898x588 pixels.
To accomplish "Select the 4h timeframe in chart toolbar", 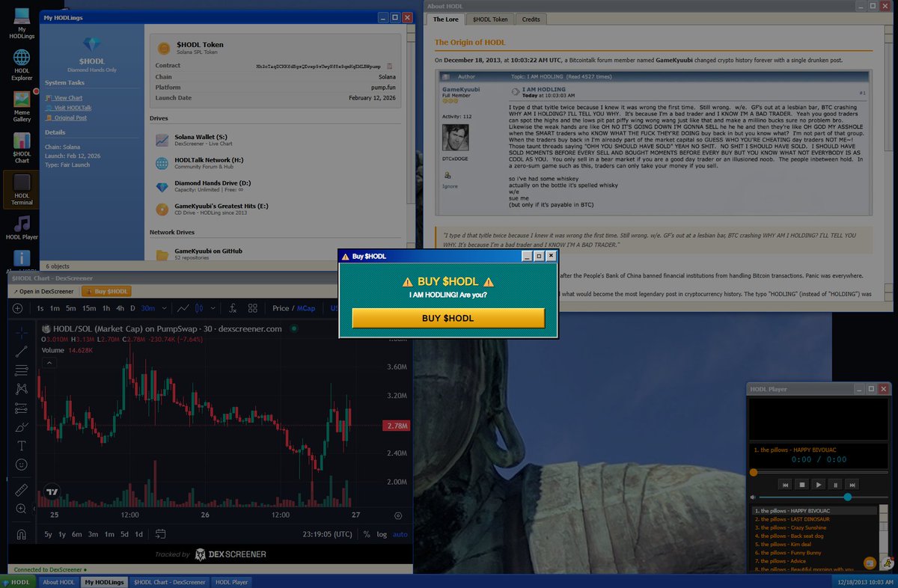I will click(x=120, y=308).
